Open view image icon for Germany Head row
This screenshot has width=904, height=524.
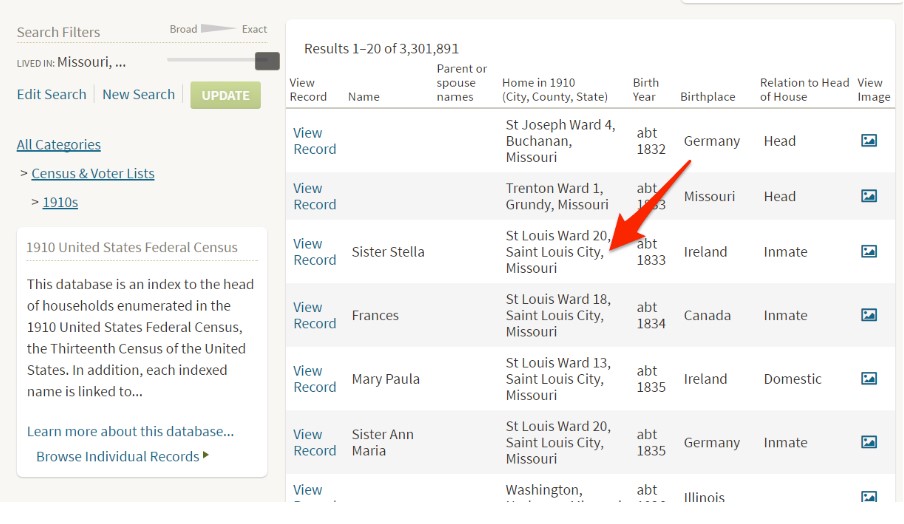pyautogui.click(x=869, y=141)
